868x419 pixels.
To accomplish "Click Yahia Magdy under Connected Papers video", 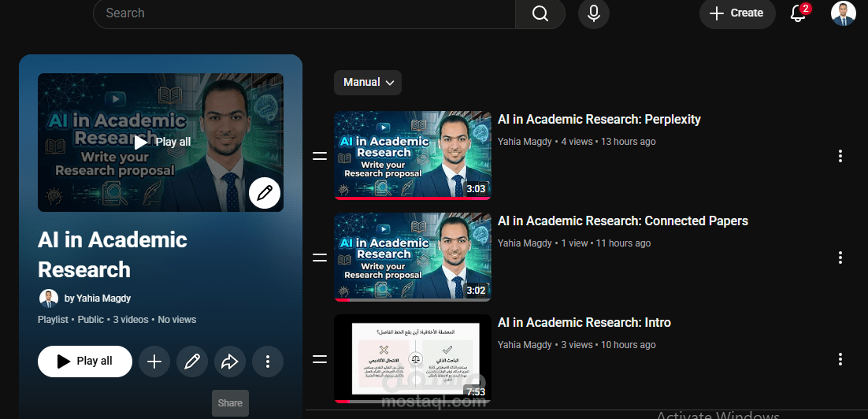I will pyautogui.click(x=525, y=243).
